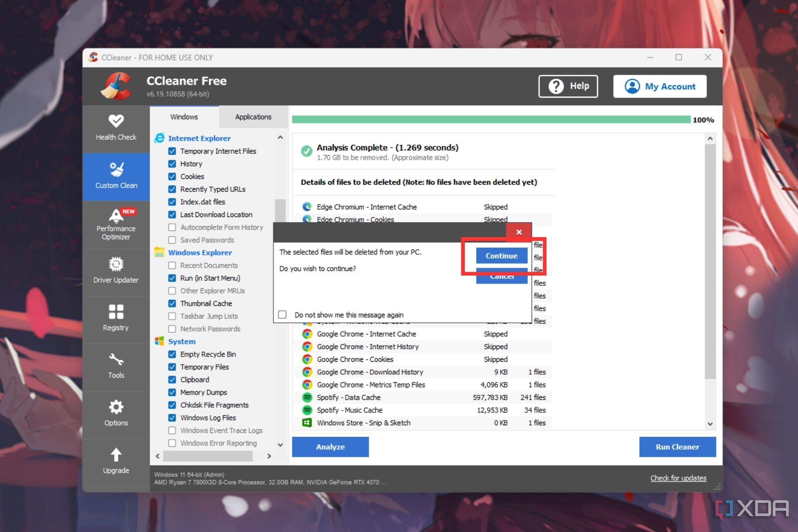
Task: Click the down arrow of the options list scrollbar
Action: [x=280, y=445]
